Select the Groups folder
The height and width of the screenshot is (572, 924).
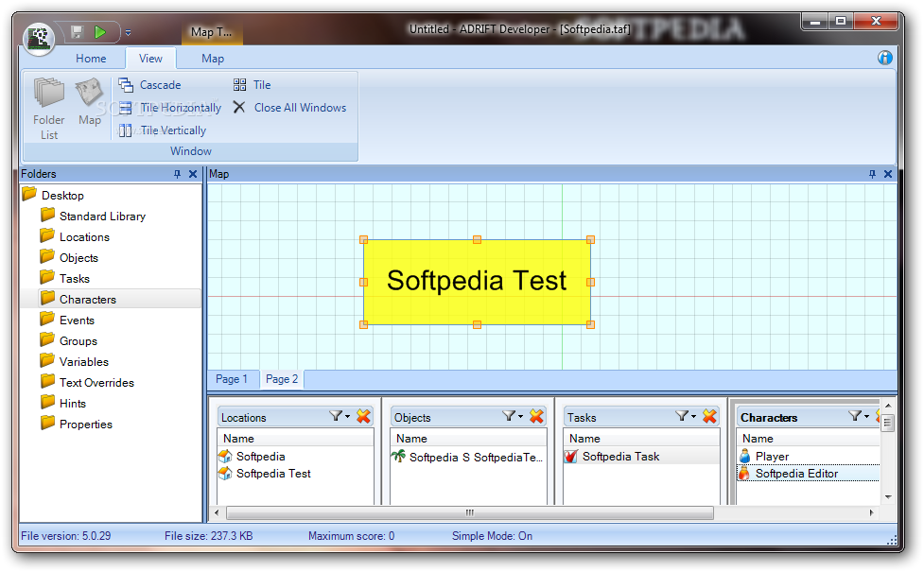click(x=78, y=341)
